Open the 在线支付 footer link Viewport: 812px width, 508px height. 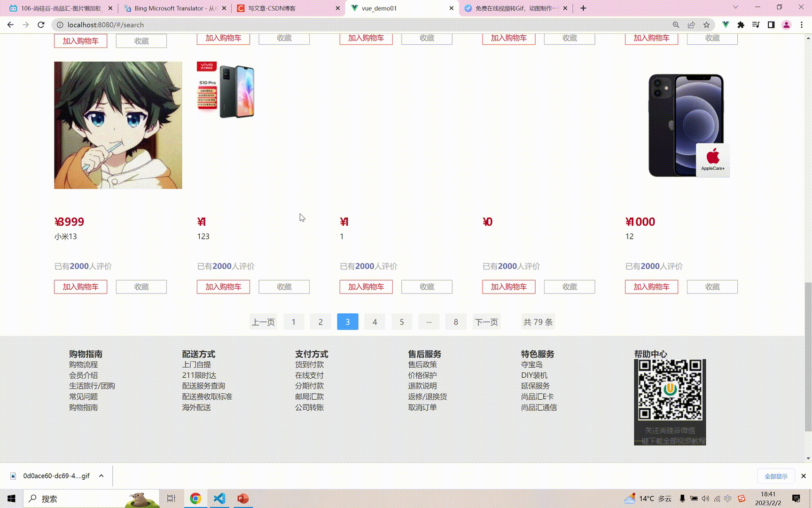coord(309,375)
